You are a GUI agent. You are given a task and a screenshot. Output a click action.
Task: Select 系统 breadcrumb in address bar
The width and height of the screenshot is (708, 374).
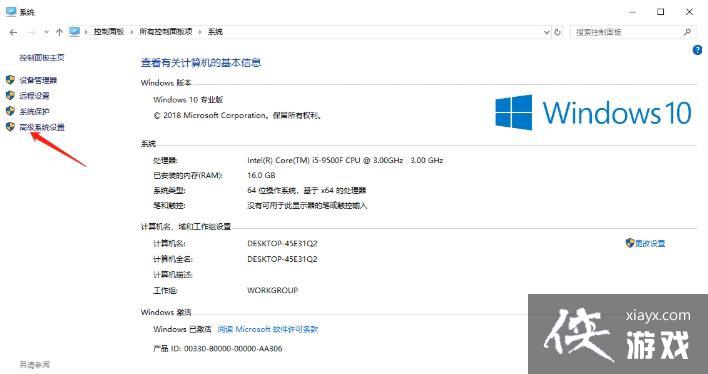[x=215, y=32]
